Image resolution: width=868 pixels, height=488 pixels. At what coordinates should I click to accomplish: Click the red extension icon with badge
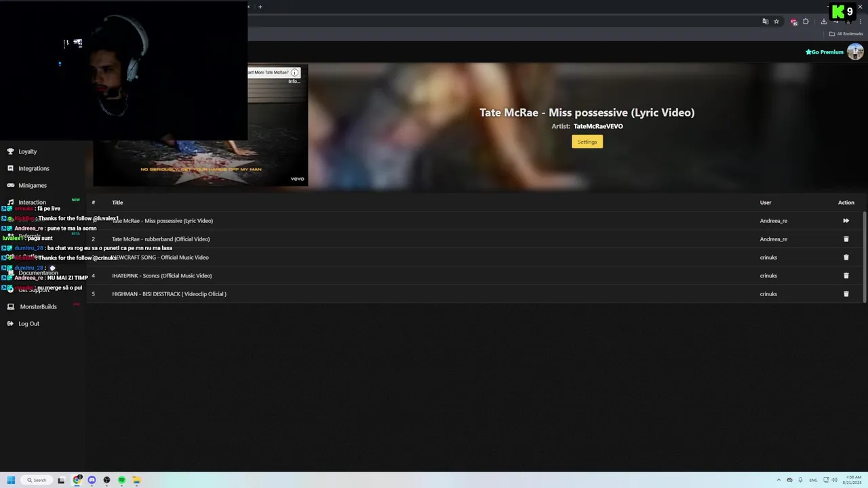pyautogui.click(x=793, y=22)
